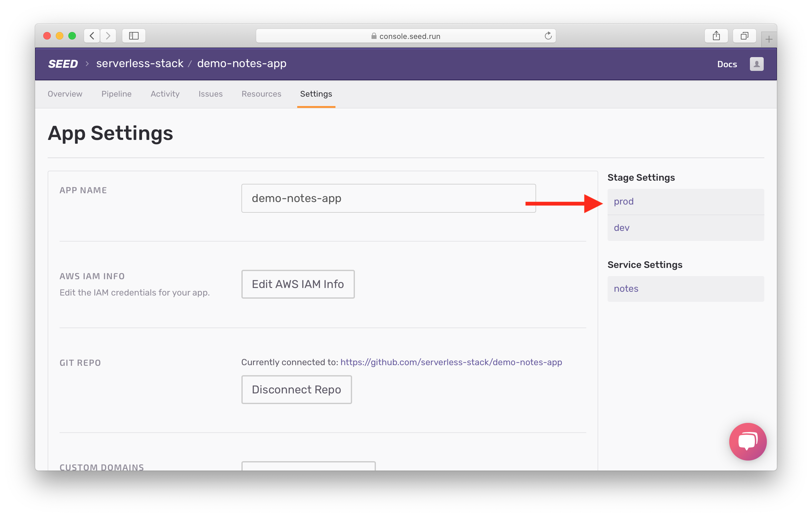Image resolution: width=812 pixels, height=517 pixels.
Task: Switch to the Resources tab
Action: click(261, 94)
